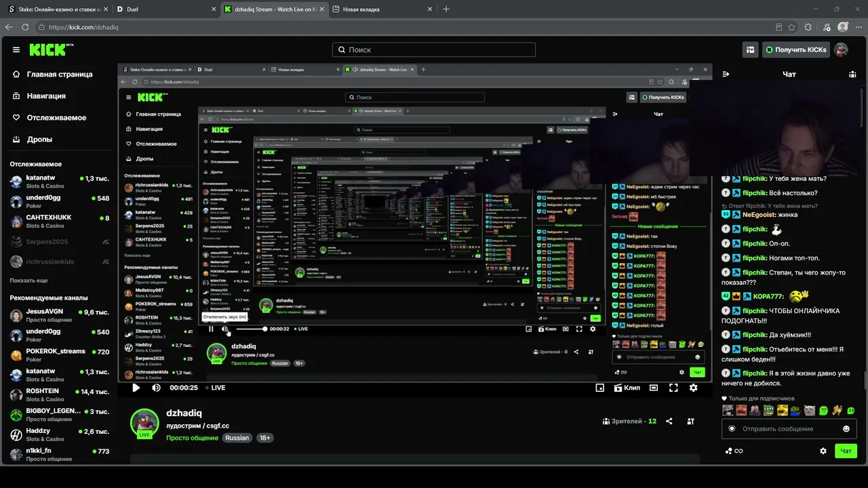
Task: Open channel tools icon next to share
Action: 690,421
